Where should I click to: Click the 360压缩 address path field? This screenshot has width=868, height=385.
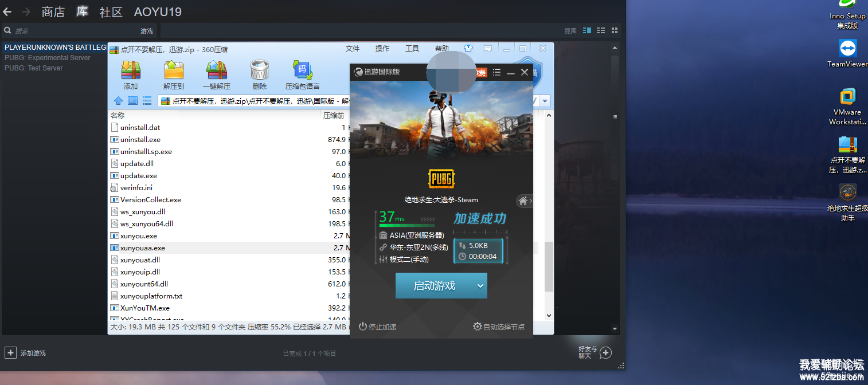point(349,101)
